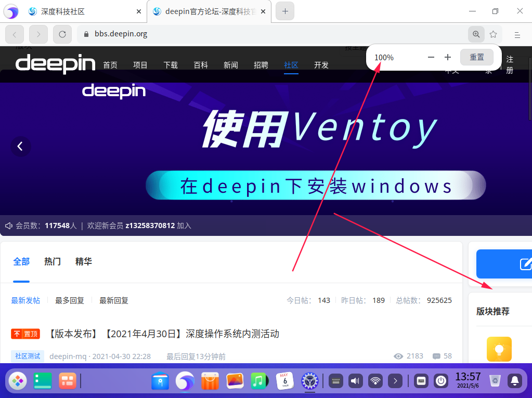Click the 重置 zoom reset button
This screenshot has width=532, height=398.
pyautogui.click(x=477, y=57)
